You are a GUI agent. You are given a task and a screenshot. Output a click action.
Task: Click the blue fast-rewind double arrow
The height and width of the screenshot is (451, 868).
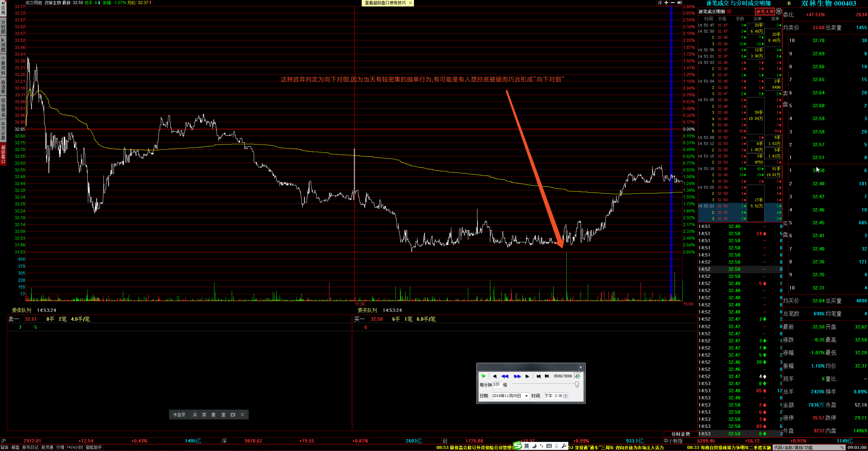tap(504, 376)
